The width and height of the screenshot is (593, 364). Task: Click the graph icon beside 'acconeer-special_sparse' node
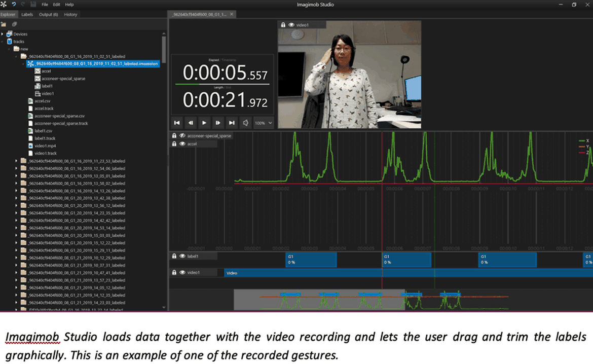[x=38, y=79]
